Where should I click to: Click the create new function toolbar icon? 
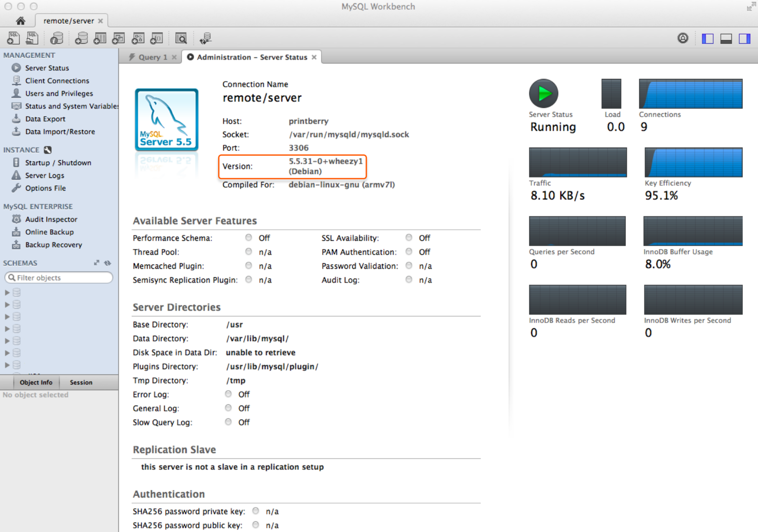point(156,38)
